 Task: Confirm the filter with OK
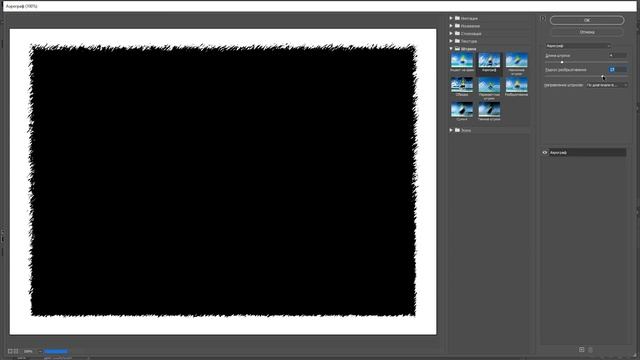587,20
